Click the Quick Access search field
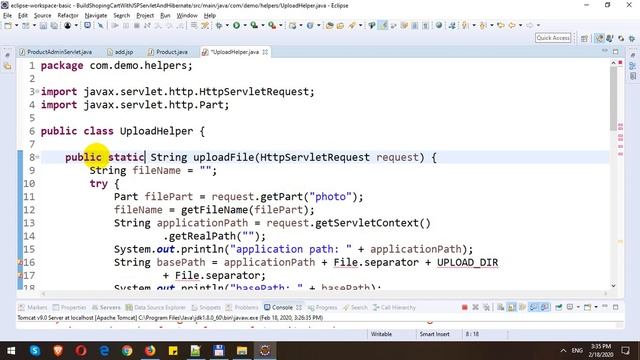Screen dimensions: 640x360 click(x=553, y=38)
